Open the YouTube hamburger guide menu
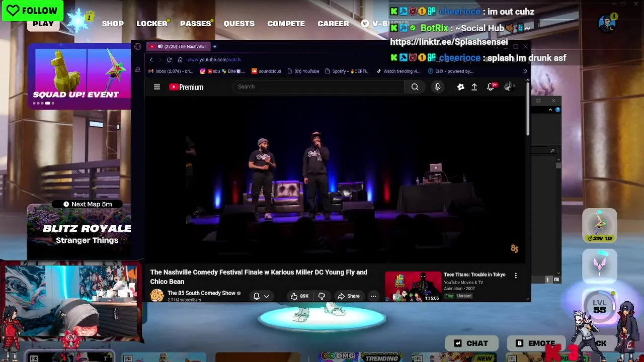The width and height of the screenshot is (644, 362). 157,87
